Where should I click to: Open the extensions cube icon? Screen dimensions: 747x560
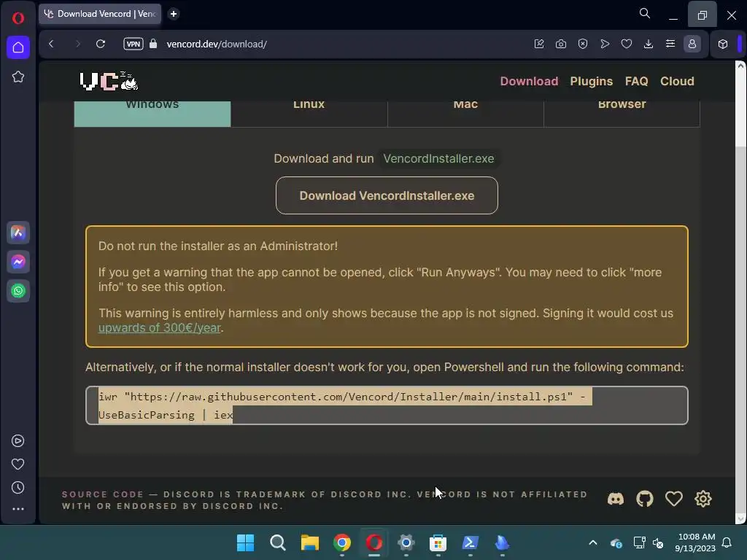[723, 44]
